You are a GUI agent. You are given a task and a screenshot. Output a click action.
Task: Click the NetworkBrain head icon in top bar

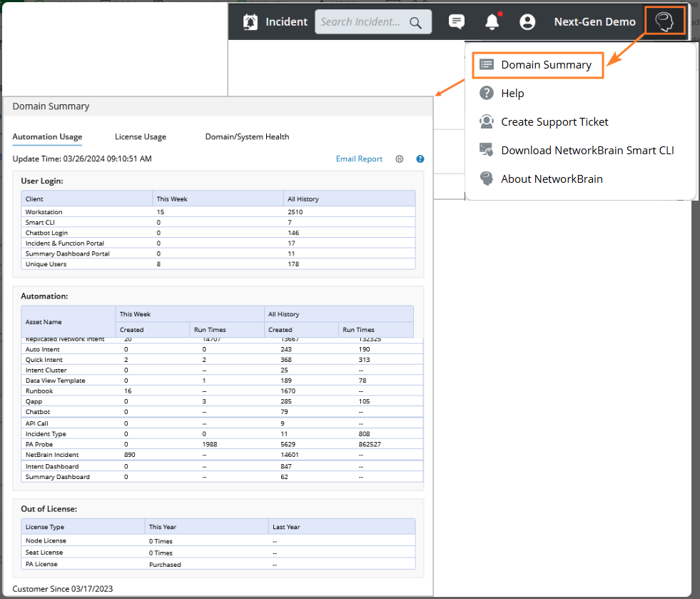(x=664, y=21)
